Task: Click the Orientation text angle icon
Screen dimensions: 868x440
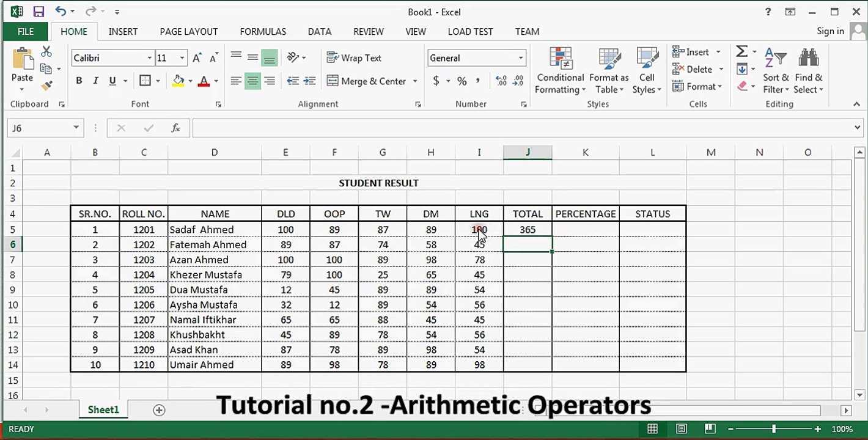Action: (293, 57)
